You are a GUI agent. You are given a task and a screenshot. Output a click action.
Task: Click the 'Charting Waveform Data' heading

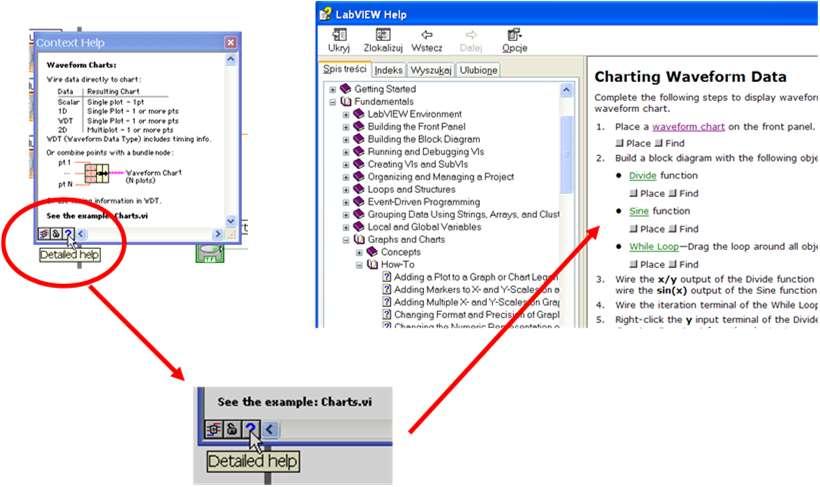pos(690,77)
